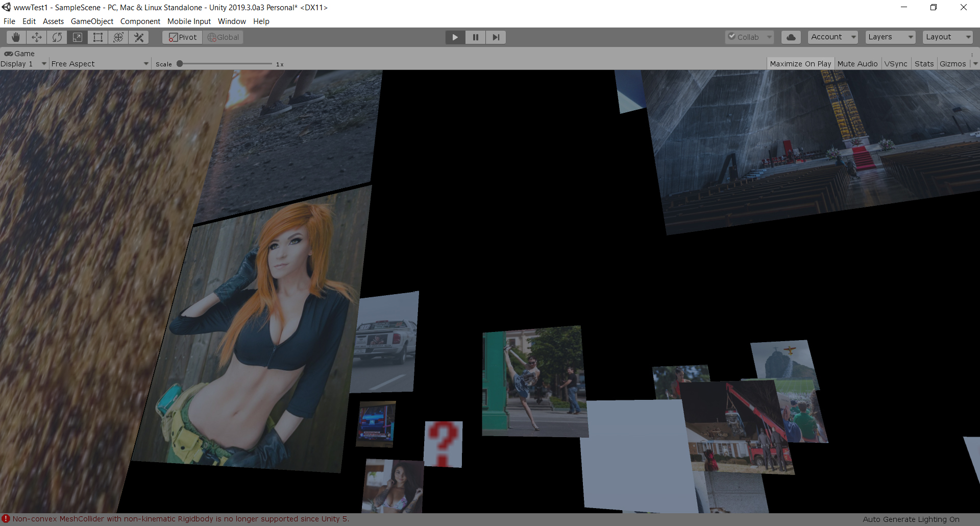
Task: Open the Window menu
Action: pyautogui.click(x=232, y=21)
